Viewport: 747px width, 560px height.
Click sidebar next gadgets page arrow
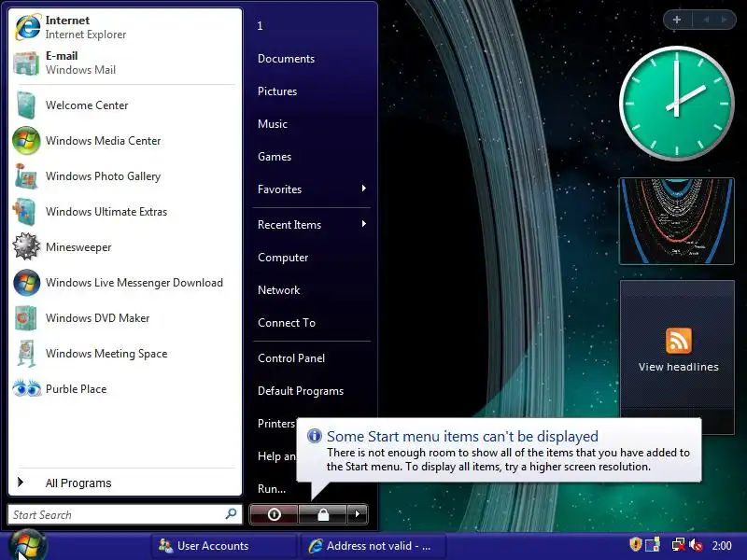coord(725,20)
